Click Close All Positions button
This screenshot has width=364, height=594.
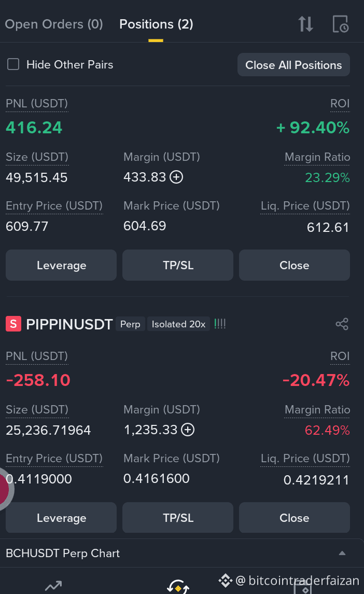[x=293, y=65]
